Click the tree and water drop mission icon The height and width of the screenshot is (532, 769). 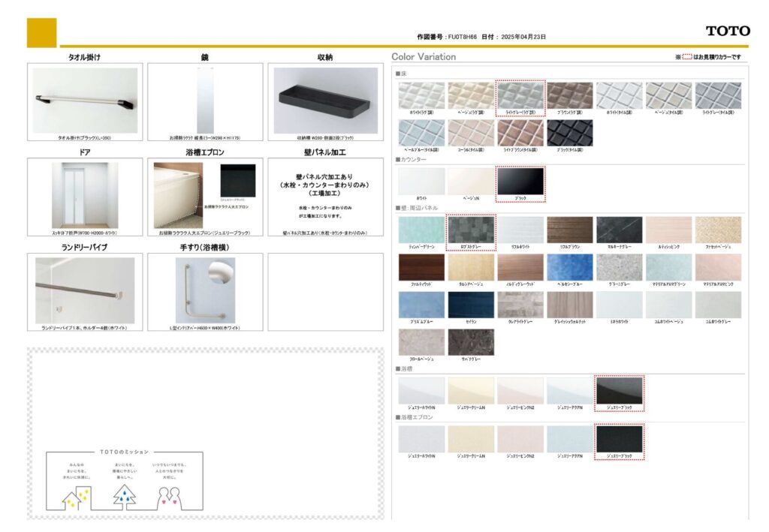click(124, 496)
